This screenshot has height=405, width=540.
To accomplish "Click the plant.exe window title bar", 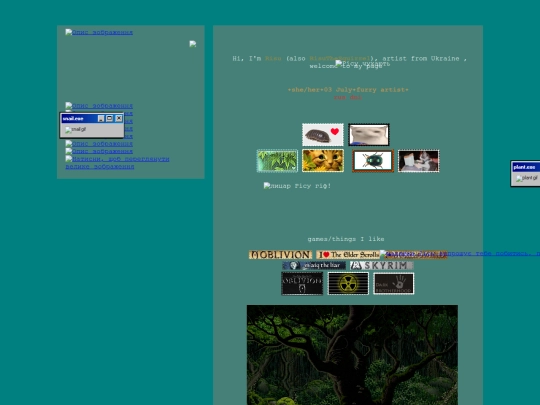I will pyautogui.click(x=526, y=167).
